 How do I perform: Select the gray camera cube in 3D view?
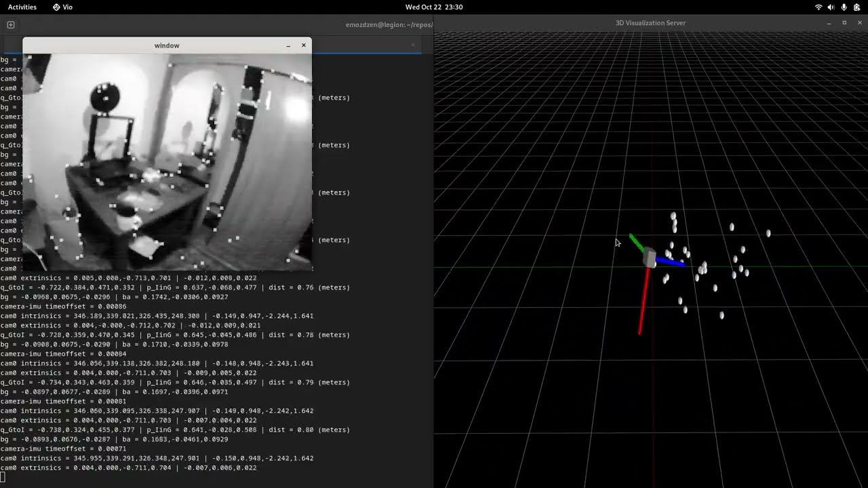[649, 258]
